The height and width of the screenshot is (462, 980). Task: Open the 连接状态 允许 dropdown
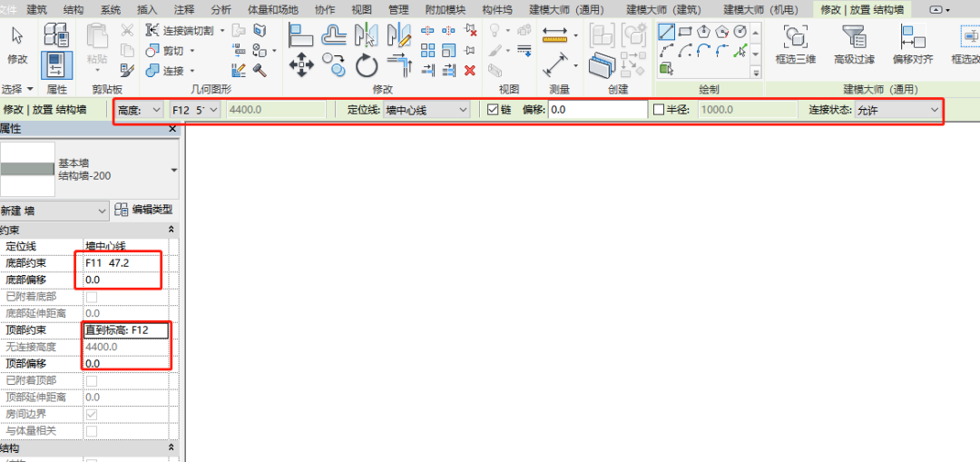898,110
